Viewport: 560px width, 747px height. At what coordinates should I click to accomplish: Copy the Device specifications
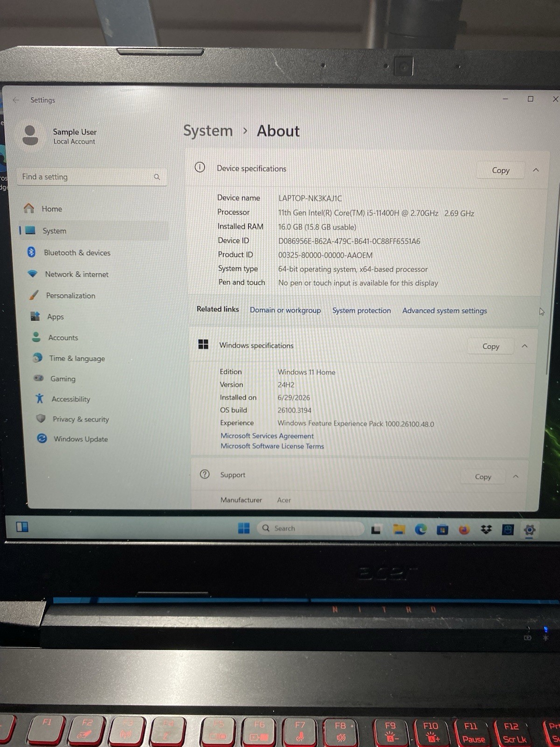[501, 170]
